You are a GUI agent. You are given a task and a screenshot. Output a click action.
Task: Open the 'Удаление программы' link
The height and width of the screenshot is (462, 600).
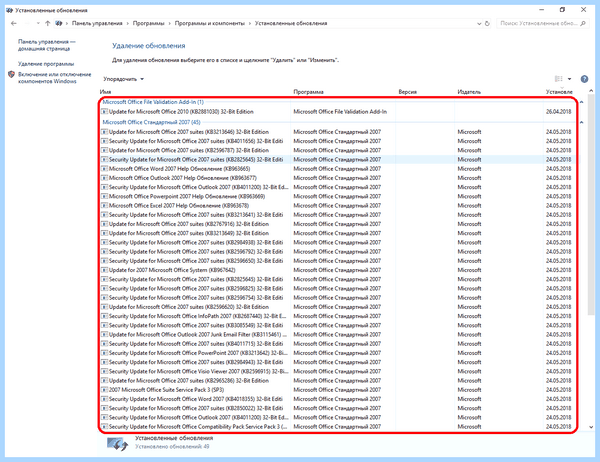pos(46,64)
